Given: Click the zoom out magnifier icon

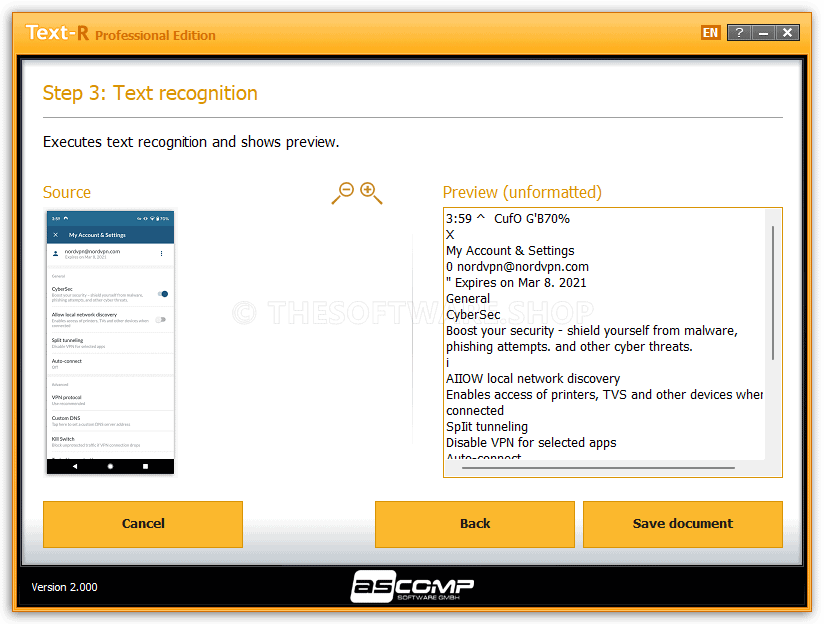Looking at the screenshot, I should click(343, 193).
